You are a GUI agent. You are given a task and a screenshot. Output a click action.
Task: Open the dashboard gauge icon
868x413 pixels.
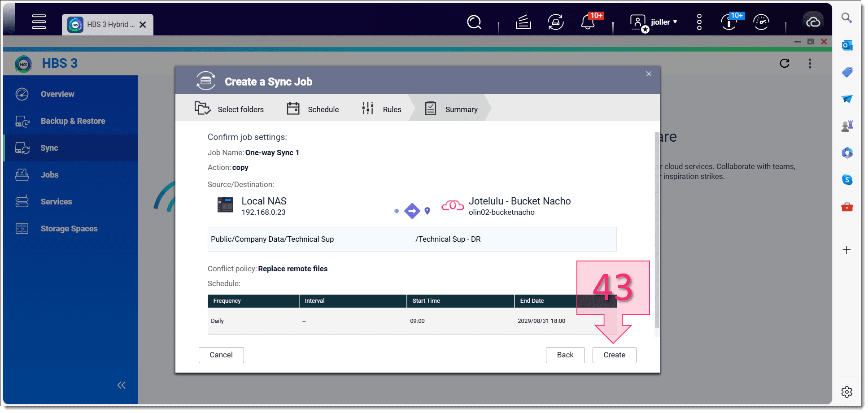tap(761, 22)
